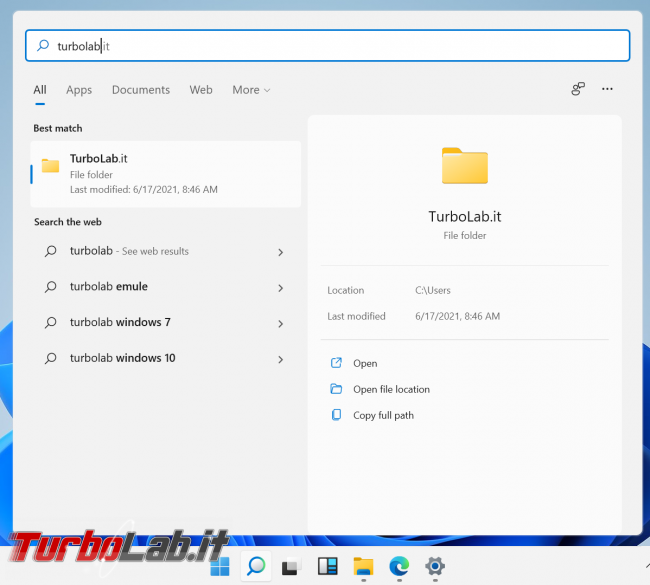The image size is (650, 585).
Task: Switch to the Apps tab
Action: tap(79, 90)
